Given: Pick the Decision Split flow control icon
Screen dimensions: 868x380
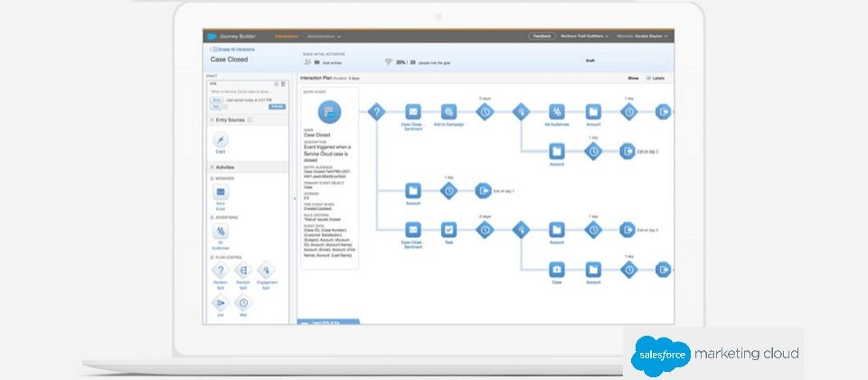Looking at the screenshot, I should (x=221, y=271).
